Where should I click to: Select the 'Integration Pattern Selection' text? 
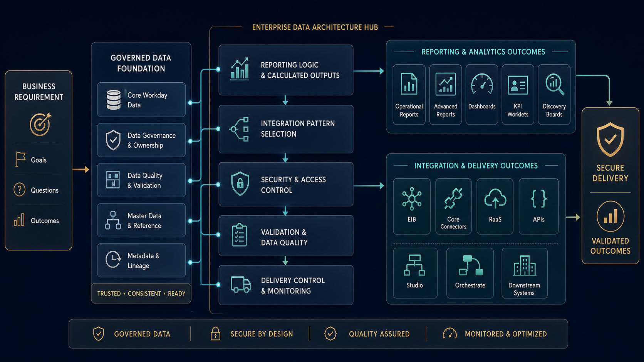298,129
